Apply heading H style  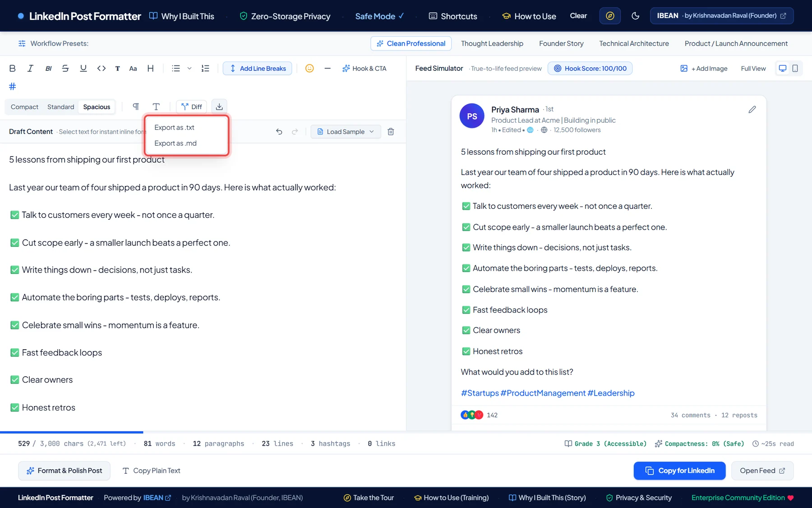[x=151, y=69]
